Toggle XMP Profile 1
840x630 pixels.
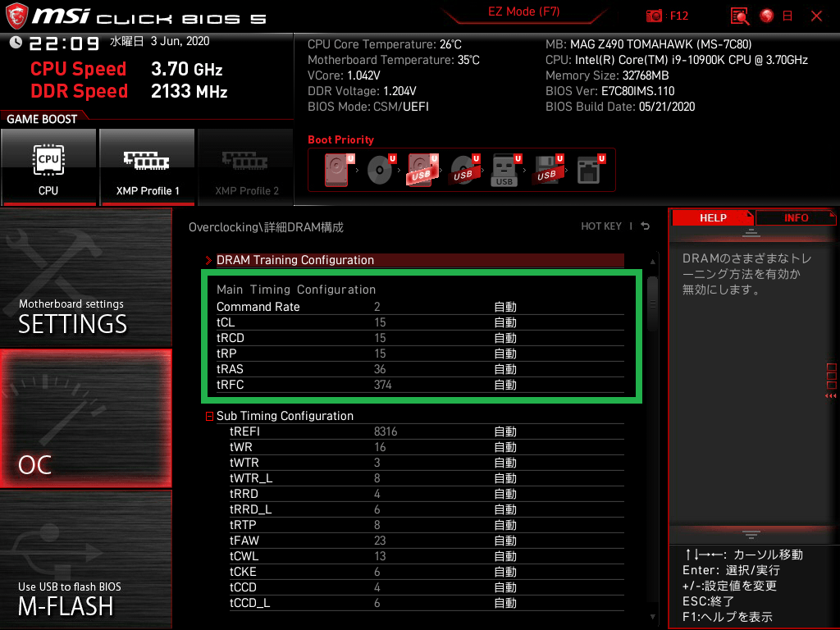coord(148,167)
